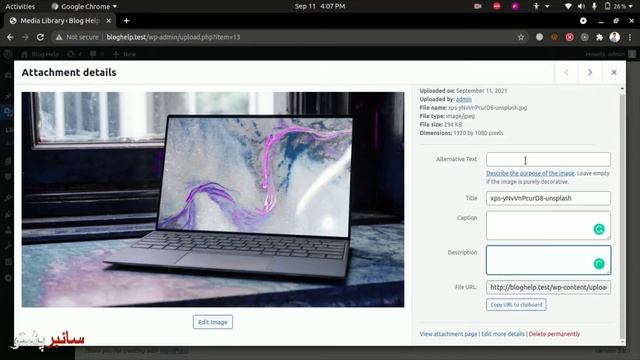This screenshot has width=640, height=360.
Task: Bookmark this page with the star icon
Action: 521,37
